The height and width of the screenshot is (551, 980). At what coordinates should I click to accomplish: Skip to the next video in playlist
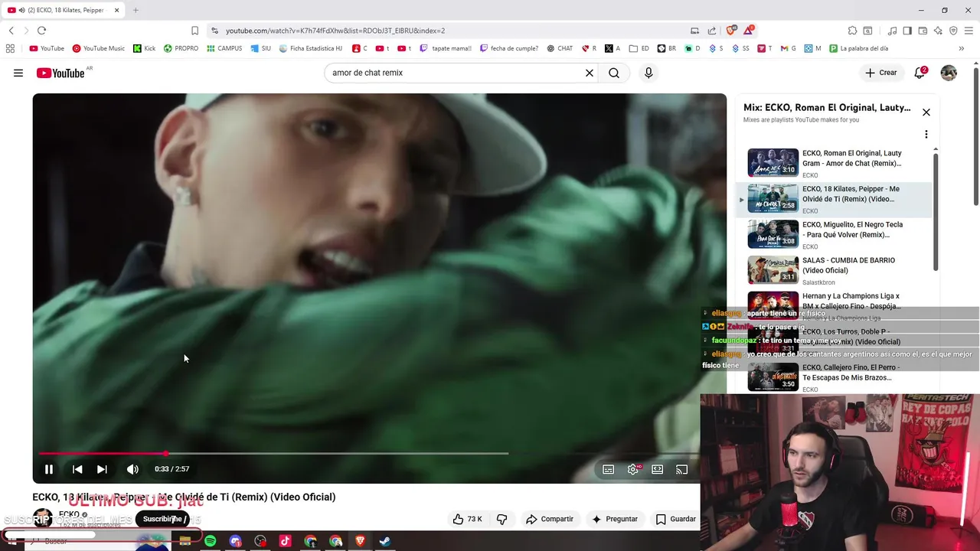click(102, 469)
